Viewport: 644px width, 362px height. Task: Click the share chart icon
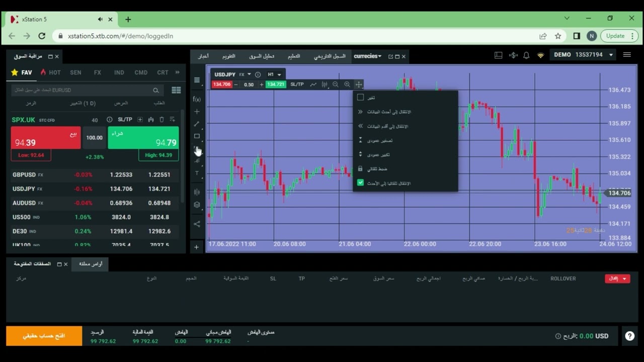tap(197, 224)
